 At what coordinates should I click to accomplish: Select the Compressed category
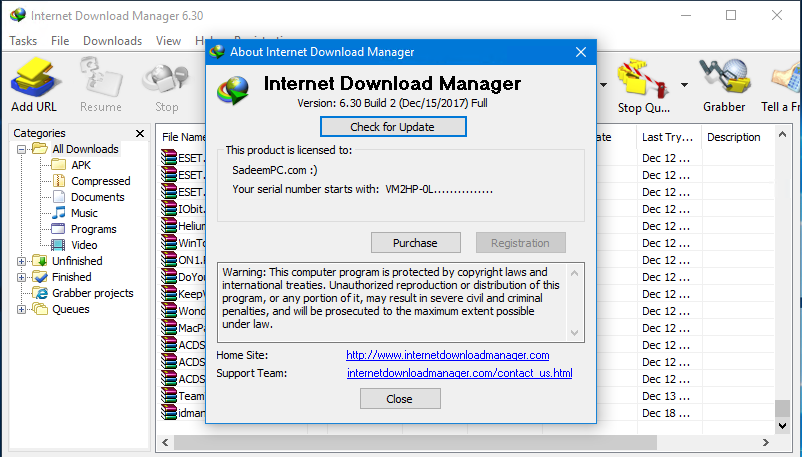(100, 181)
